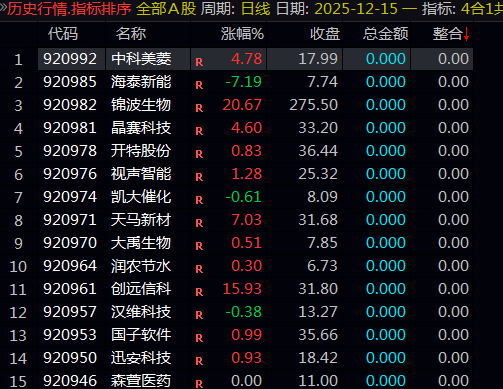Click red R icon in 晶赛科技 row
Viewport: 503px width, 389px height.
199,131
